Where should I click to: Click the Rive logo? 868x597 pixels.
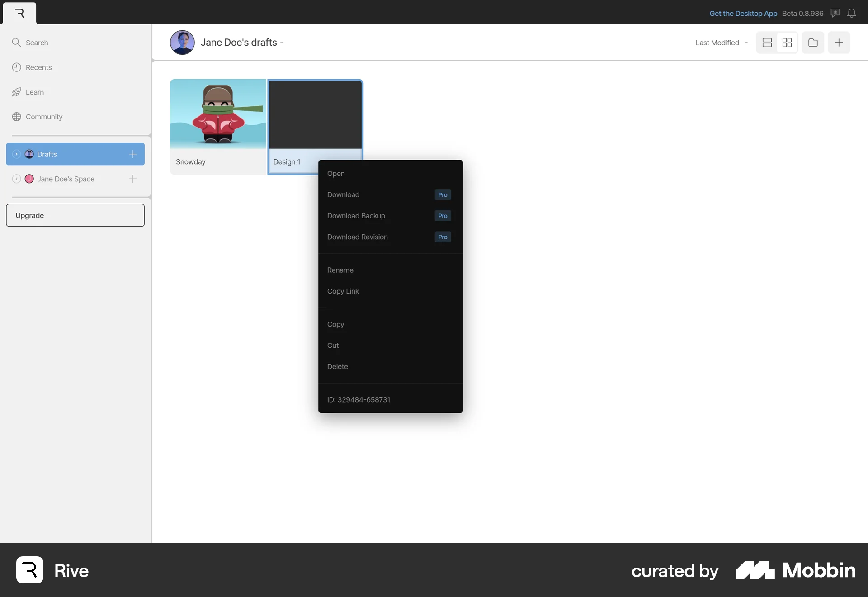tap(19, 13)
